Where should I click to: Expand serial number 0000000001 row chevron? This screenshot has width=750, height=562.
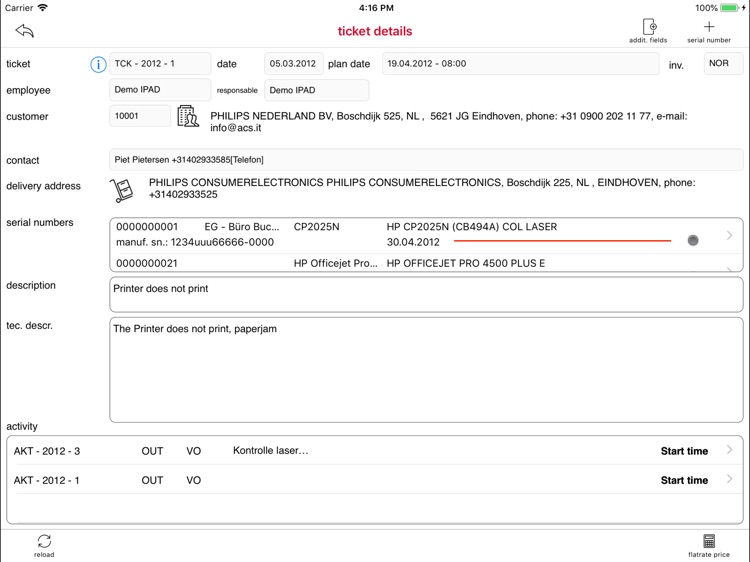(x=729, y=235)
